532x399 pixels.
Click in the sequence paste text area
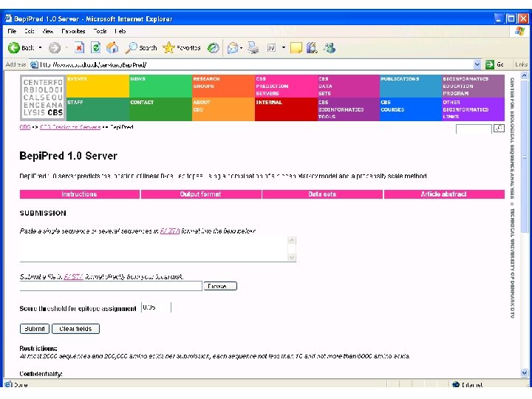154,249
